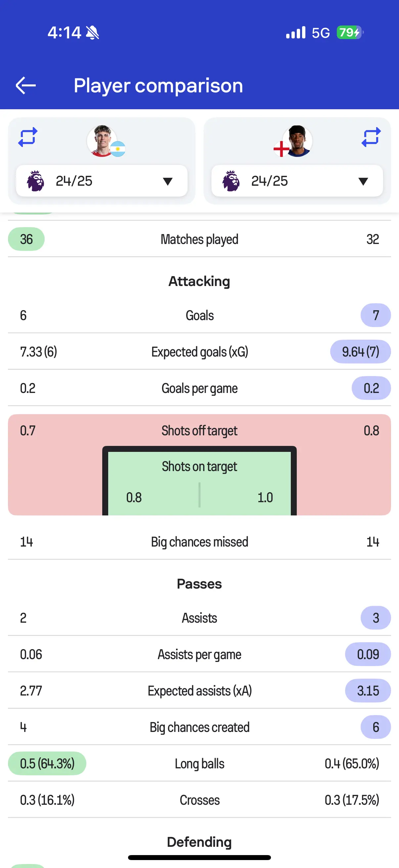Tap the left player's photo

pyautogui.click(x=101, y=141)
